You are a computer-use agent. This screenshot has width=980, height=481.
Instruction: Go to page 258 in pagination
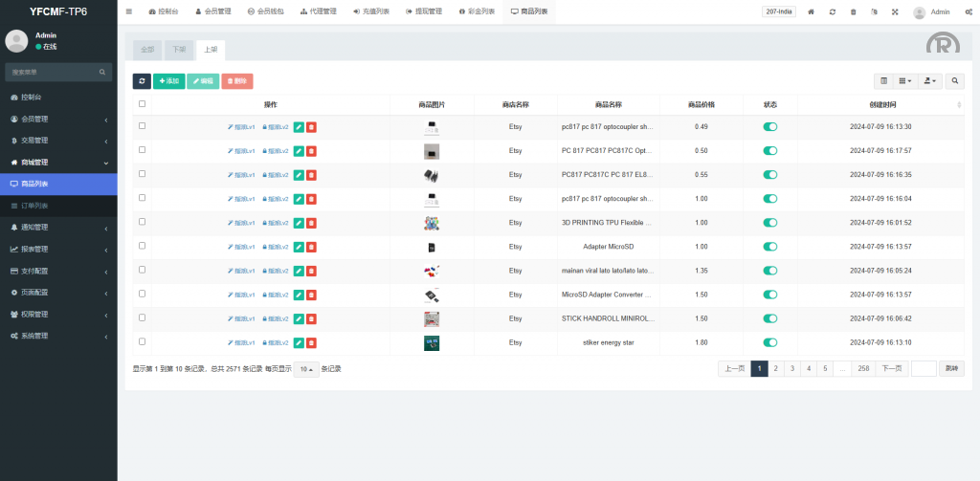pyautogui.click(x=863, y=368)
